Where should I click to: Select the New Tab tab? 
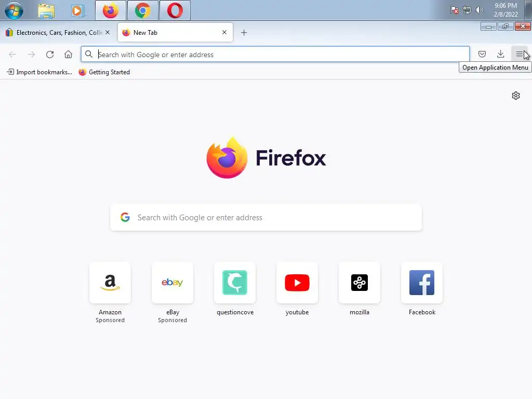click(175, 33)
